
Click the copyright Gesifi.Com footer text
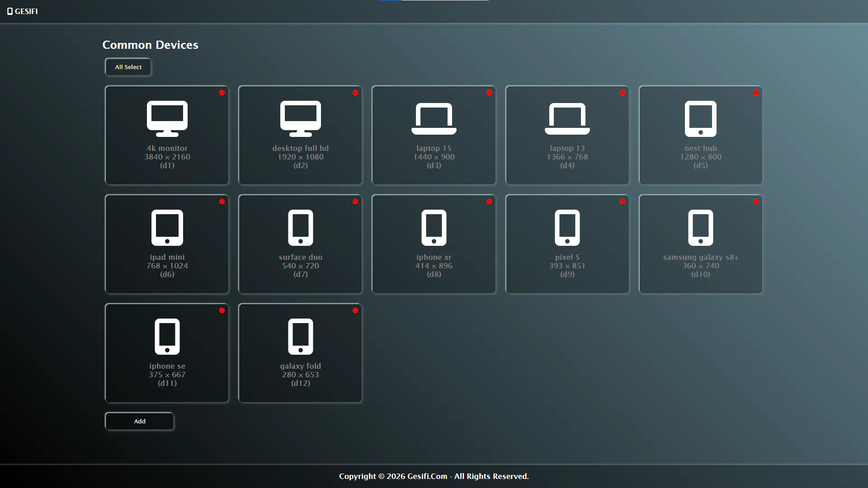[x=434, y=476]
